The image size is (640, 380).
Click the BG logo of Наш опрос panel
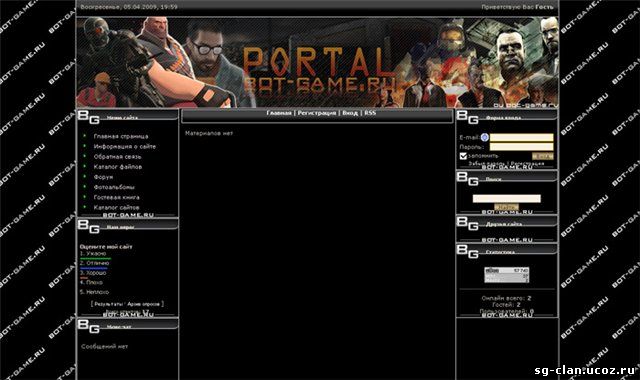click(x=89, y=226)
